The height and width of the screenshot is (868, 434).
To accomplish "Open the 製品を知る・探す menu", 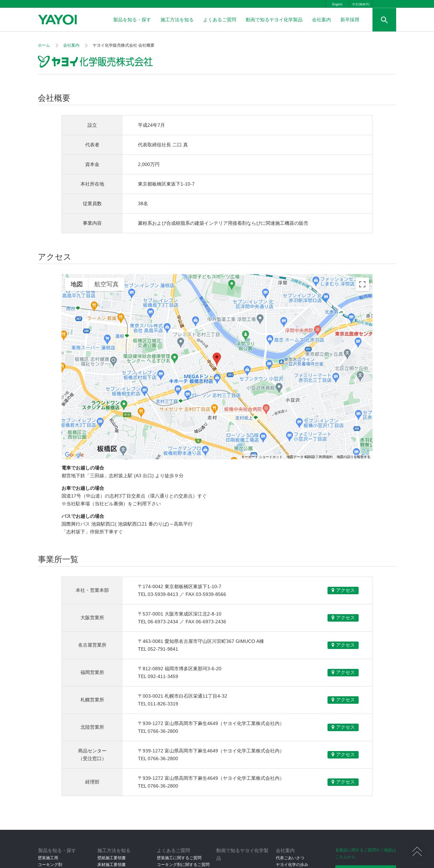I will tap(132, 20).
